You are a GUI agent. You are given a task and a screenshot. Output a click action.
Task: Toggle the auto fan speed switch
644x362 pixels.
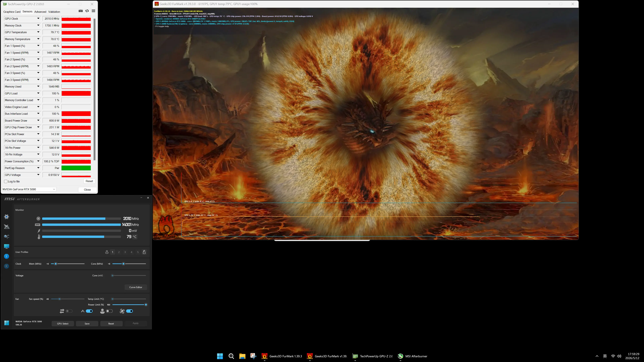pyautogui.click(x=89, y=311)
